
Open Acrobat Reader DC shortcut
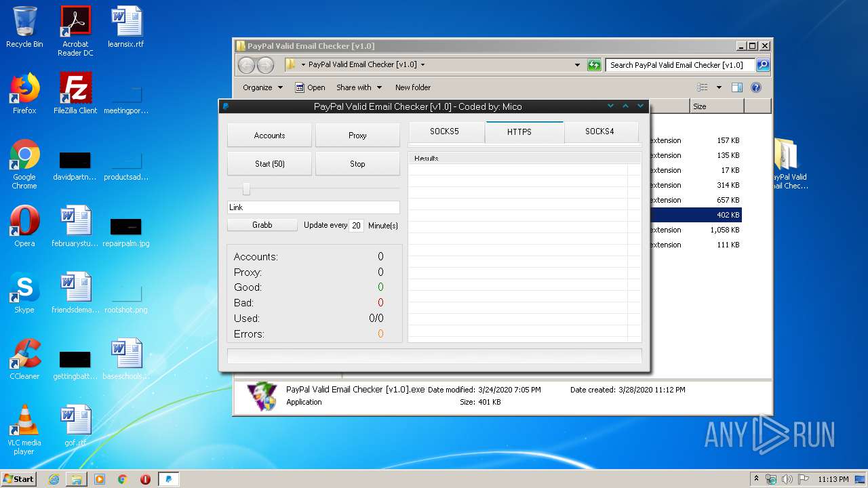[x=75, y=31]
